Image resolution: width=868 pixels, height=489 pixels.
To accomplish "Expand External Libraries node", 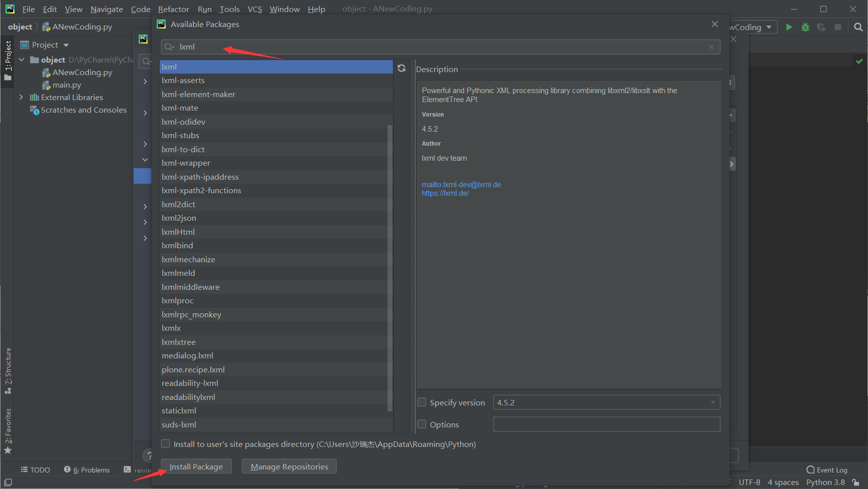I will click(x=21, y=98).
